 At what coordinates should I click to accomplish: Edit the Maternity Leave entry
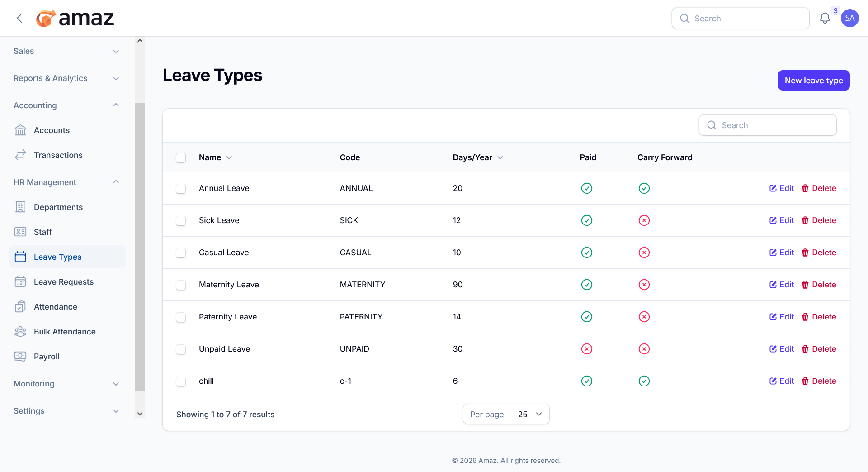[782, 285]
